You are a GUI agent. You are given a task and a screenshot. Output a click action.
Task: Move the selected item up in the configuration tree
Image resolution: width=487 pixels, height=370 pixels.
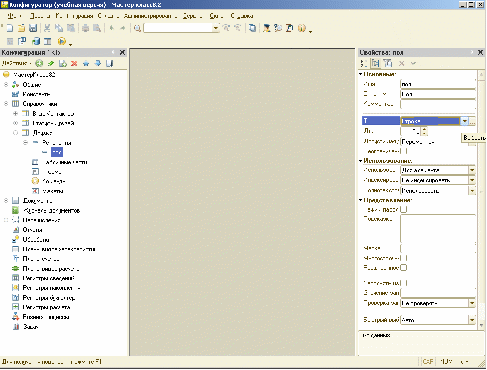click(x=86, y=63)
